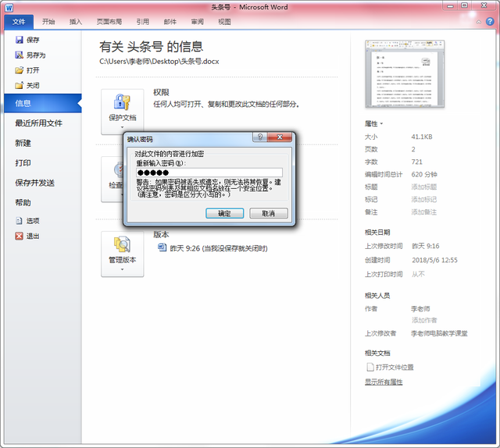Click the word count value 721
500x448 pixels.
click(x=416, y=162)
